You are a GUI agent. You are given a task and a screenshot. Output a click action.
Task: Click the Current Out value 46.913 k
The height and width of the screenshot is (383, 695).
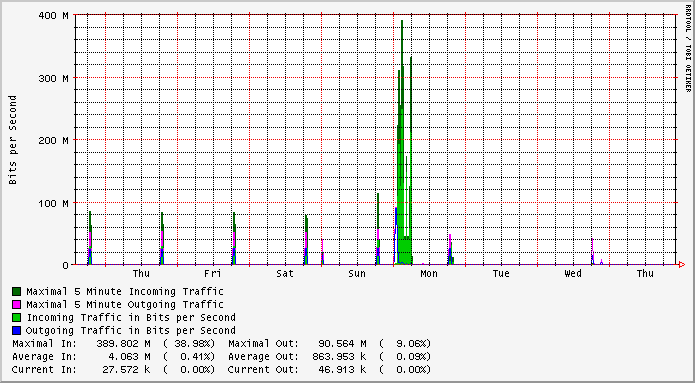coord(342,369)
